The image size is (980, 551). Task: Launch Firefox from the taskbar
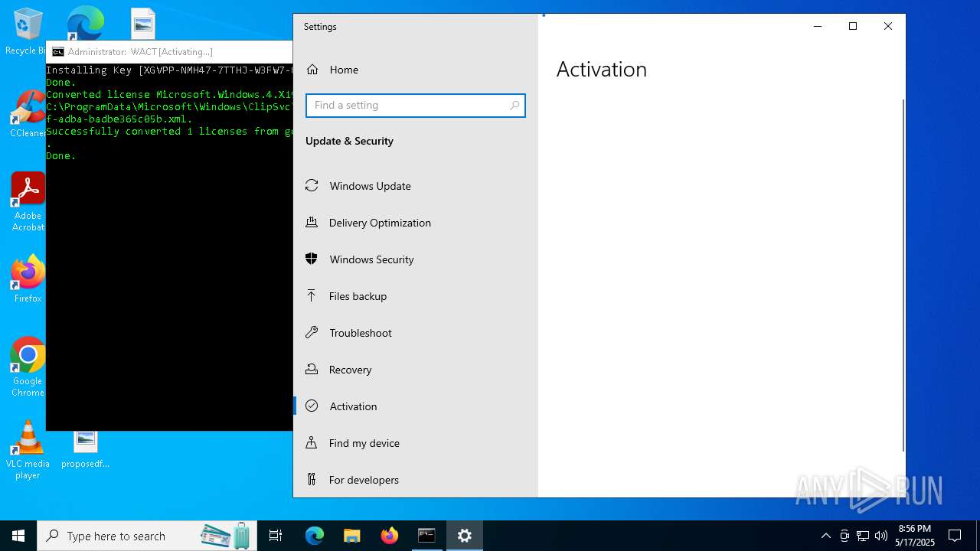click(x=389, y=536)
